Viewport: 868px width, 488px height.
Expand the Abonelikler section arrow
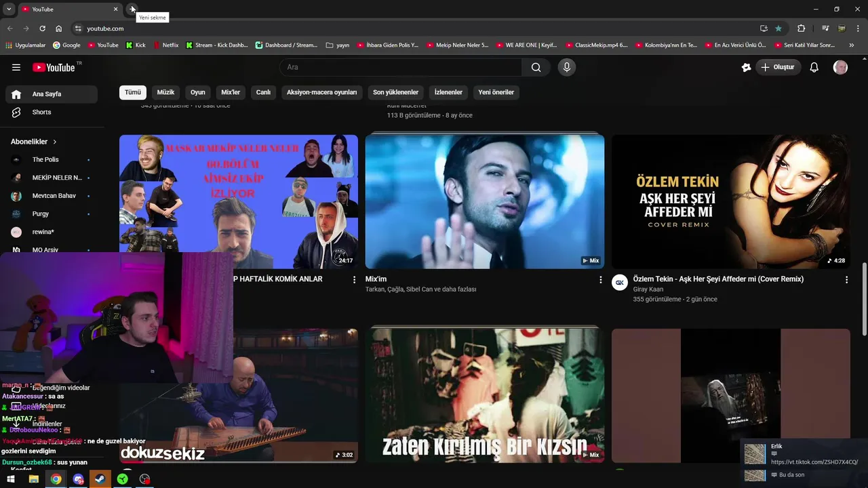(55, 142)
